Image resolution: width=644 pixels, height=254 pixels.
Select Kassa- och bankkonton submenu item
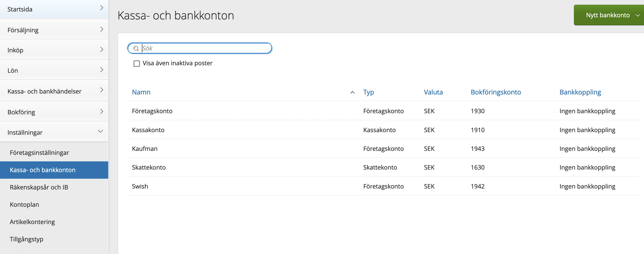point(54,170)
